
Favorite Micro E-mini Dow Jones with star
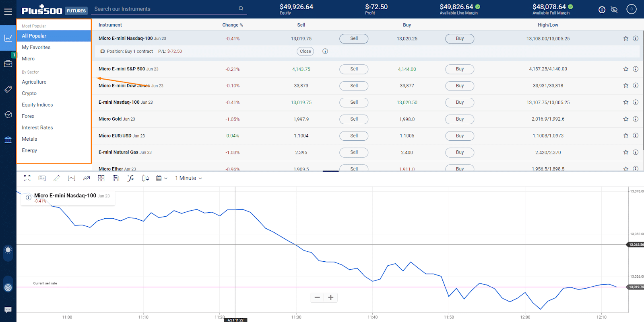626,86
